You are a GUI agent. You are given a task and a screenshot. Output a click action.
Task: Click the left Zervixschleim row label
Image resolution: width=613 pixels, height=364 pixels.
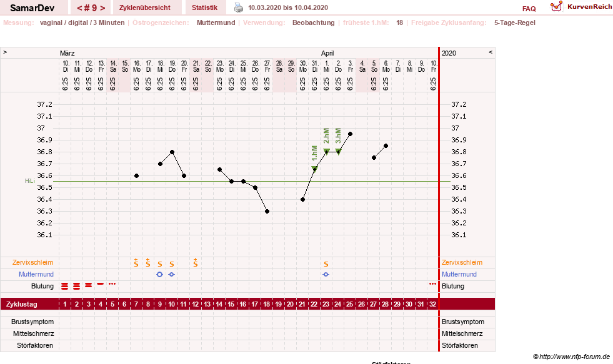32,262
